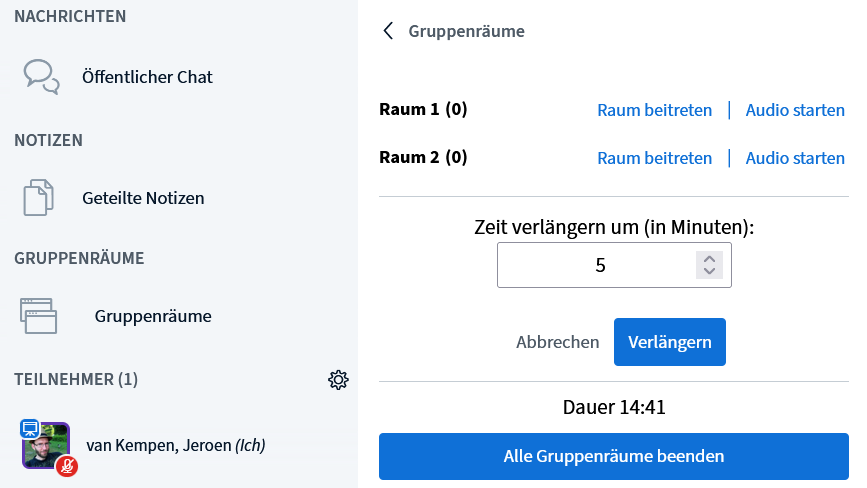Join Raum 1 via Raum beitreten
This screenshot has width=867, height=488.
click(x=654, y=110)
